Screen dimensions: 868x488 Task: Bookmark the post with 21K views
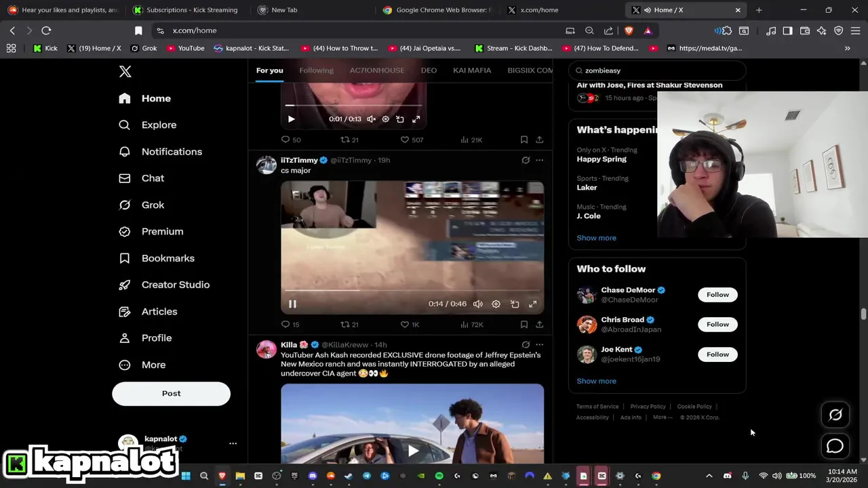pos(524,140)
